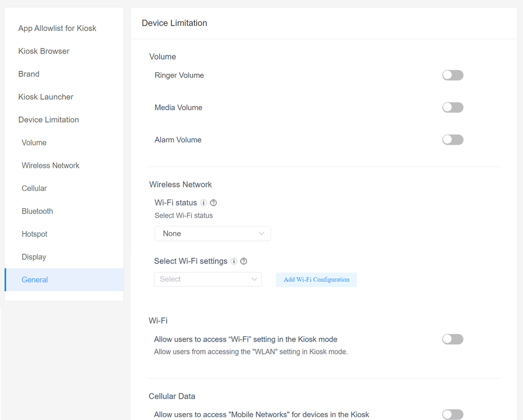523x420 pixels.
Task: Expand the Select Wi-Fi settings dropdown
Action: point(208,279)
